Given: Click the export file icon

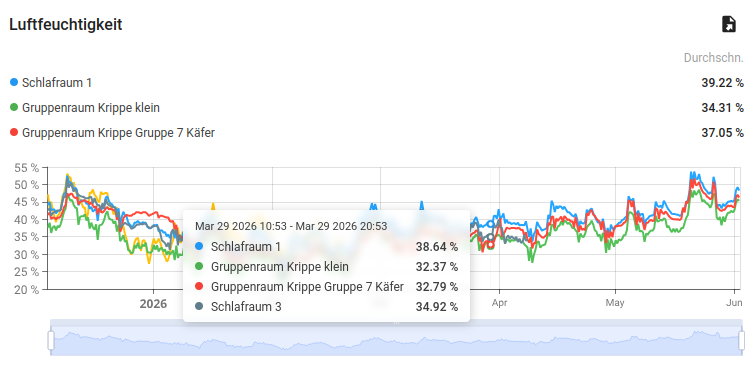Looking at the screenshot, I should click(729, 24).
